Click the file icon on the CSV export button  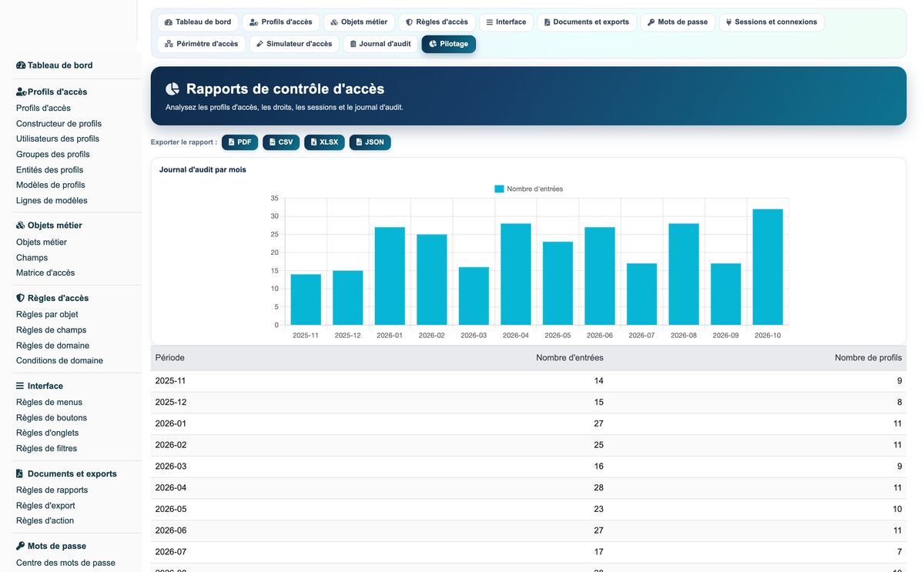[x=272, y=142]
